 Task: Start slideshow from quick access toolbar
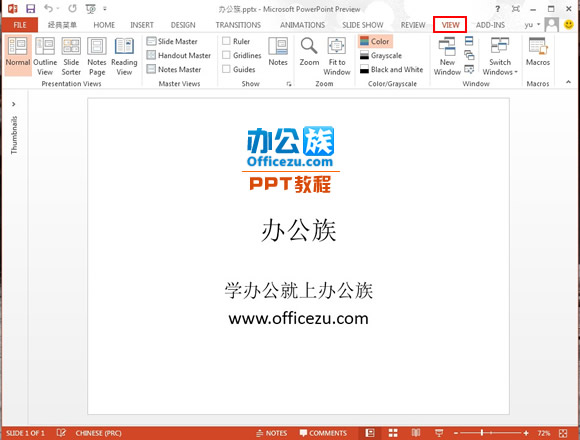pos(90,9)
